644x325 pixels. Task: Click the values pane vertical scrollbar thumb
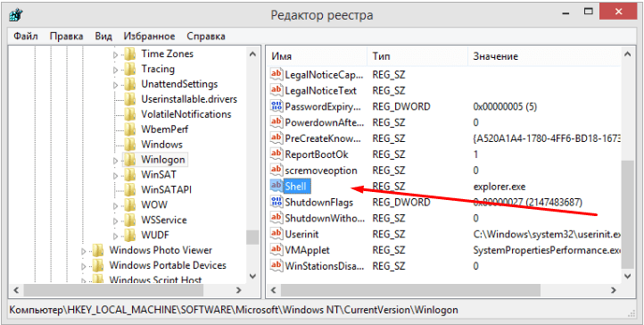(628, 214)
